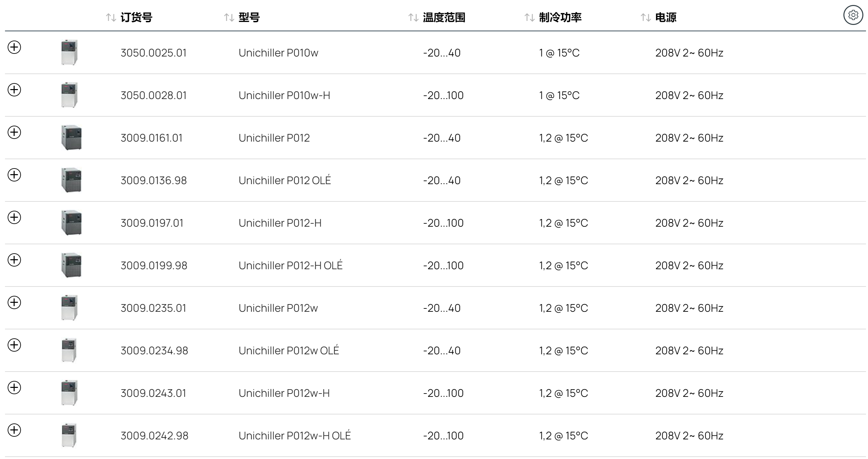Sort by 温度范围 column arrows
Image resolution: width=868 pixels, height=459 pixels.
point(414,18)
